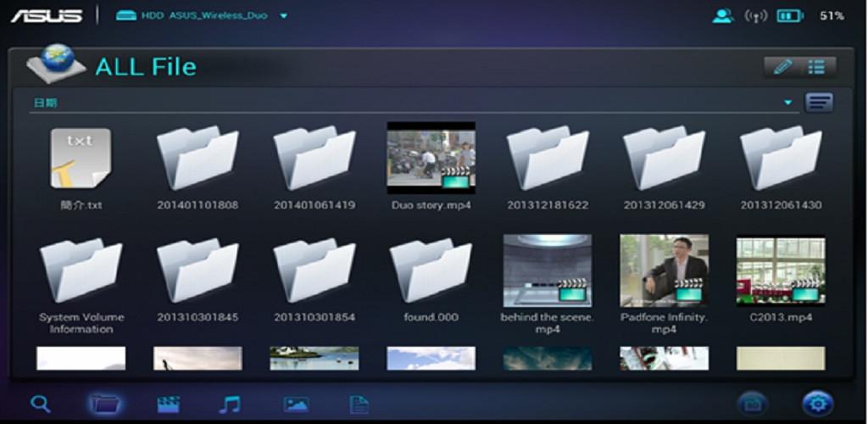This screenshot has height=424, width=868.
Task: Select the all-files folder tab icon
Action: click(105, 404)
